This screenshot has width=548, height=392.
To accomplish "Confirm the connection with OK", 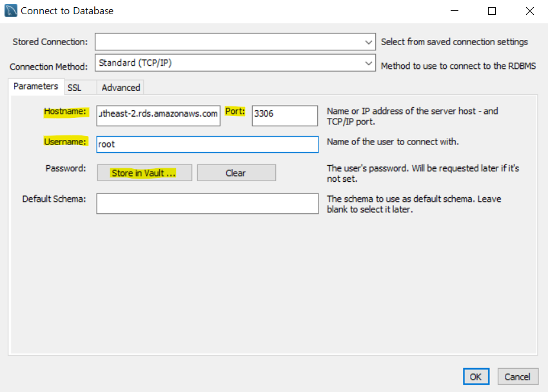I will [476, 377].
